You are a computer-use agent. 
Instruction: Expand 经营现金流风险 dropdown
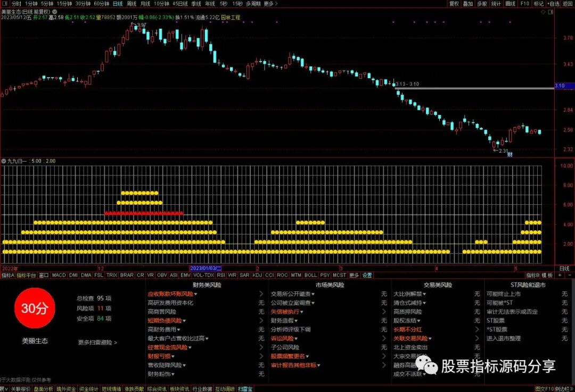190,348
